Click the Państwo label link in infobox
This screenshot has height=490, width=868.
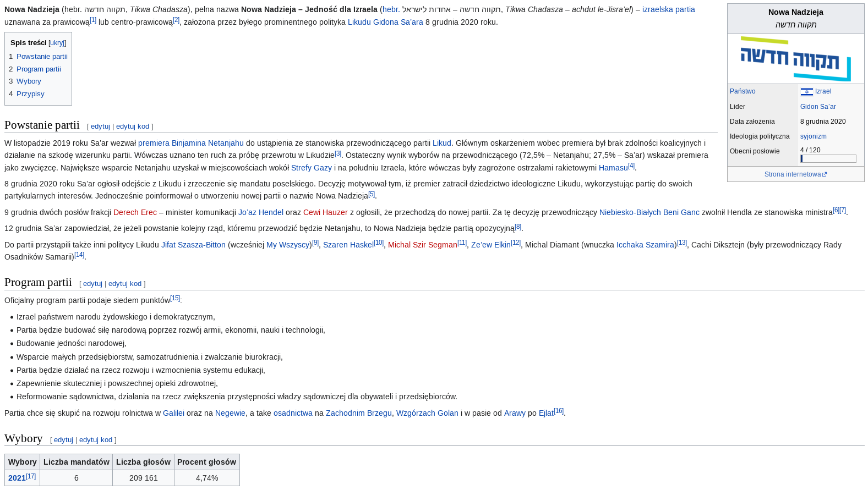pyautogui.click(x=743, y=91)
